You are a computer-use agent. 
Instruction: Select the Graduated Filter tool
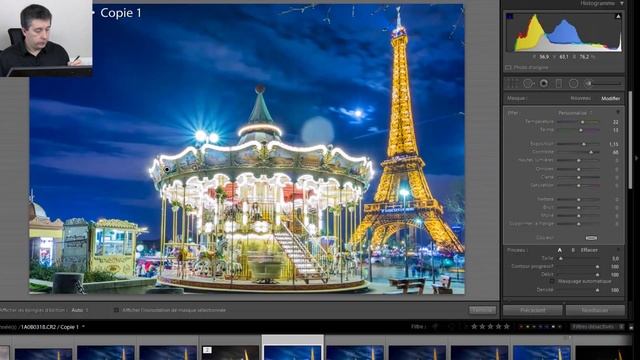click(559, 84)
